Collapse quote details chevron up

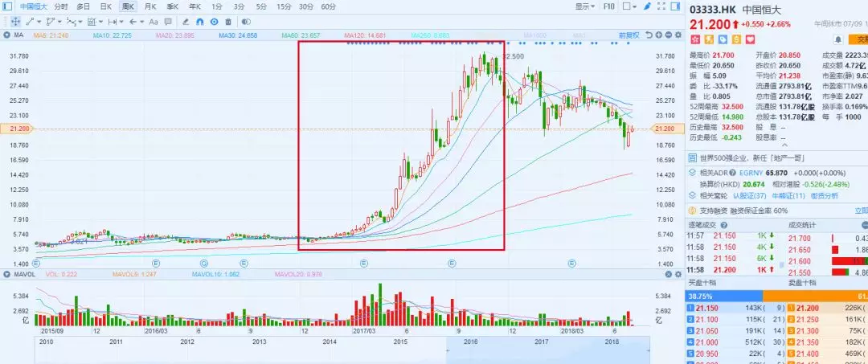784,145
